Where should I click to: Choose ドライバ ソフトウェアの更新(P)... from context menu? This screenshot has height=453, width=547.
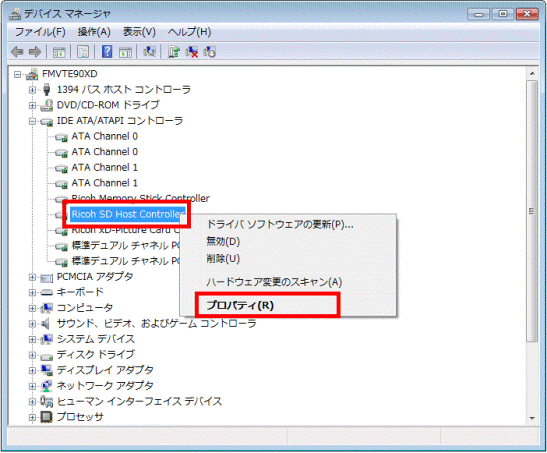click(x=288, y=224)
